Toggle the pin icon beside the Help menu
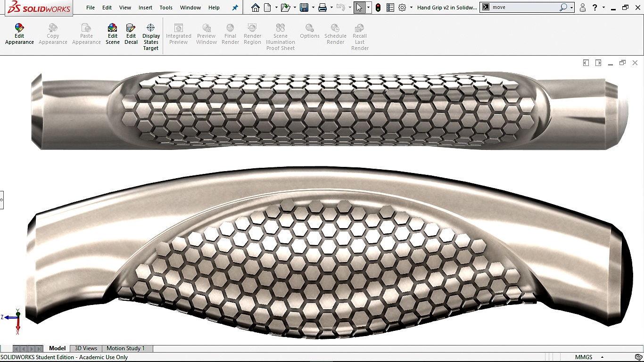This screenshot has width=644, height=362. point(235,8)
